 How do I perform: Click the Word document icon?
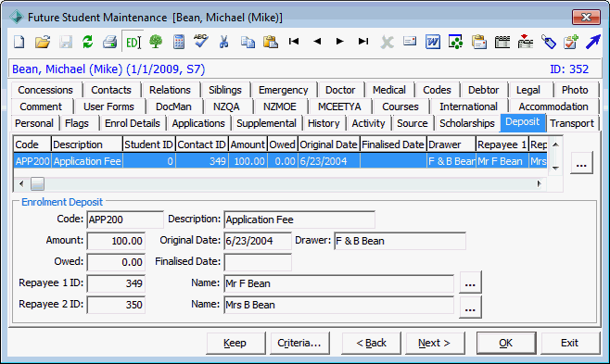[x=433, y=42]
